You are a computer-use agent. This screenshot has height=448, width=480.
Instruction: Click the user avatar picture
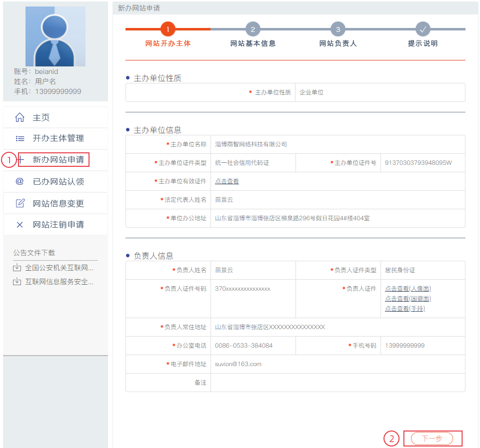click(55, 36)
